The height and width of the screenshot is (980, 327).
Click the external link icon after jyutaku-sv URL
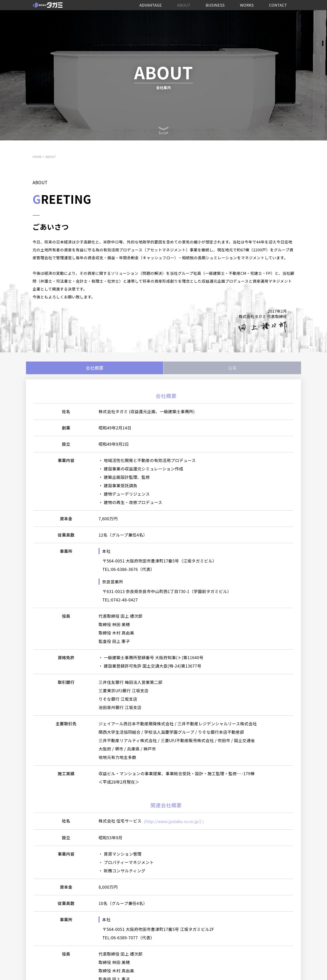pos(203,822)
